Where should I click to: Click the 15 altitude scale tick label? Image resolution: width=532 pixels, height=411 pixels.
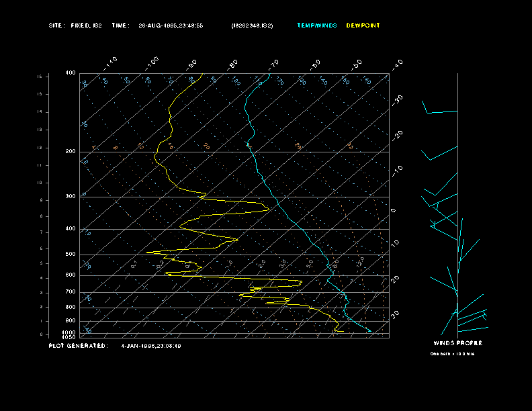point(40,94)
